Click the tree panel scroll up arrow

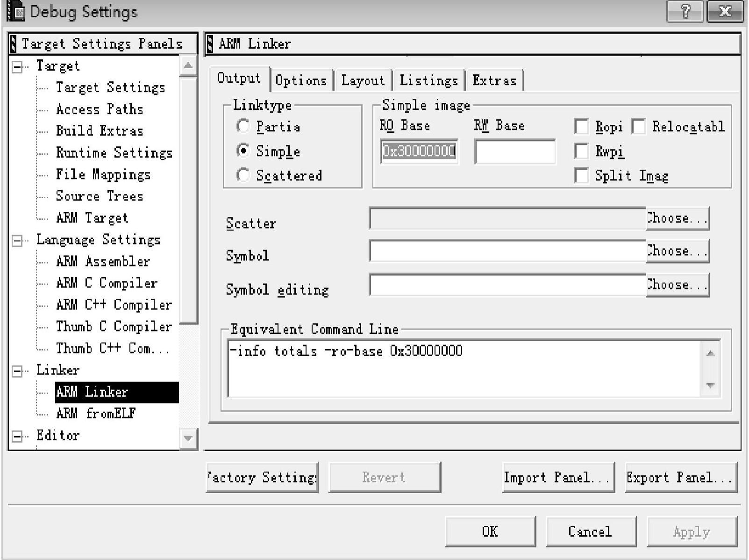188,65
